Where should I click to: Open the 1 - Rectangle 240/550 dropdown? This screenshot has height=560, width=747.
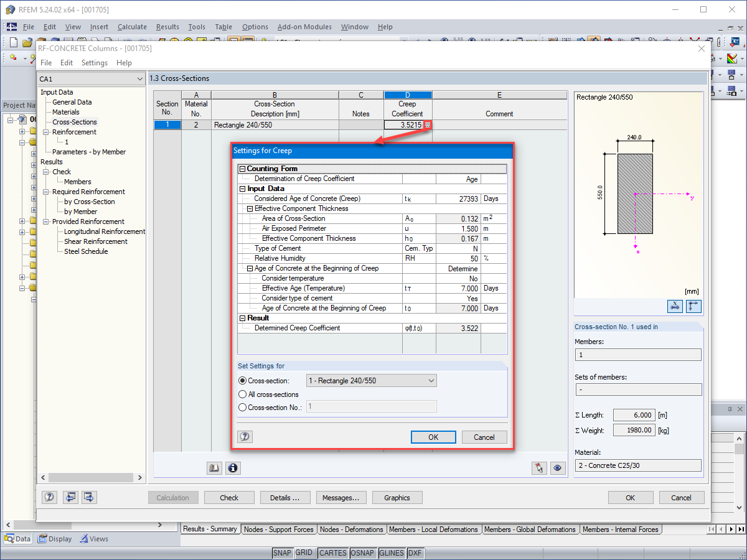coord(431,380)
